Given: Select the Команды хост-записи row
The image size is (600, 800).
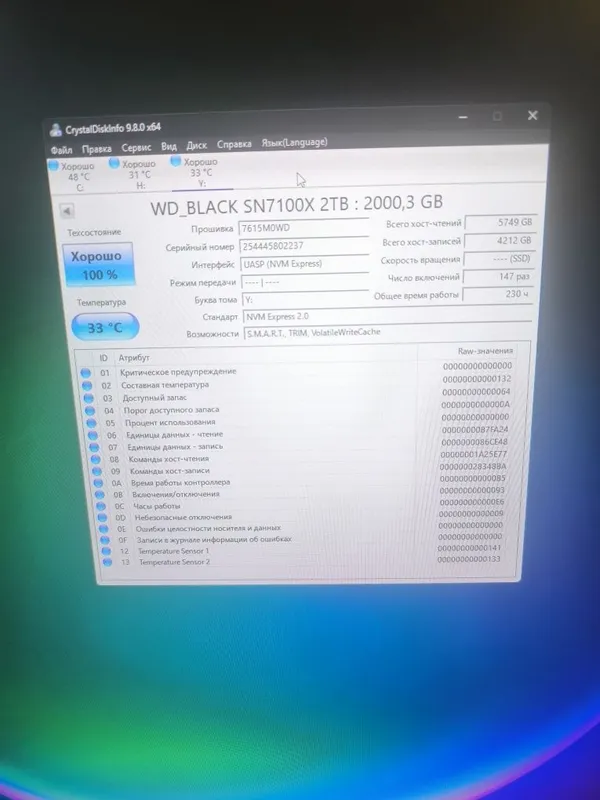Looking at the screenshot, I should tap(302, 469).
